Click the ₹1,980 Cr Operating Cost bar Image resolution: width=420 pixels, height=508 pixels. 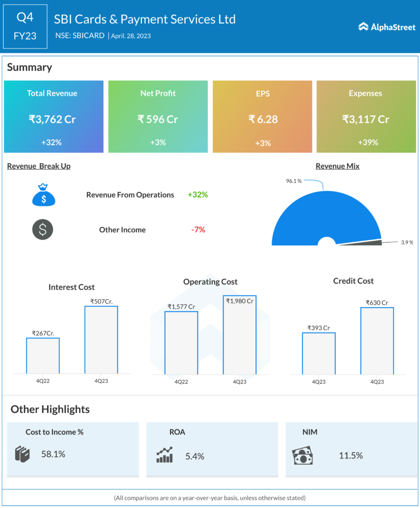(240, 335)
